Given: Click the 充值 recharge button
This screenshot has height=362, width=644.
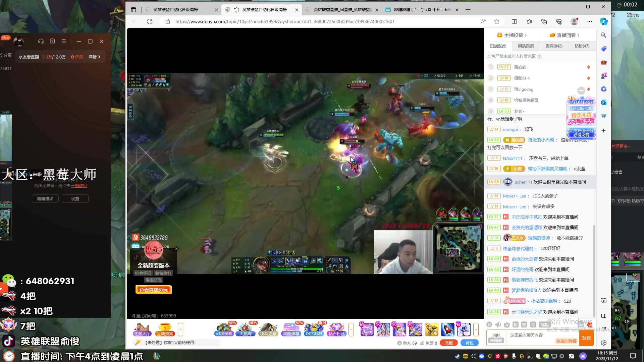Looking at the screenshot, I should pos(449,343).
